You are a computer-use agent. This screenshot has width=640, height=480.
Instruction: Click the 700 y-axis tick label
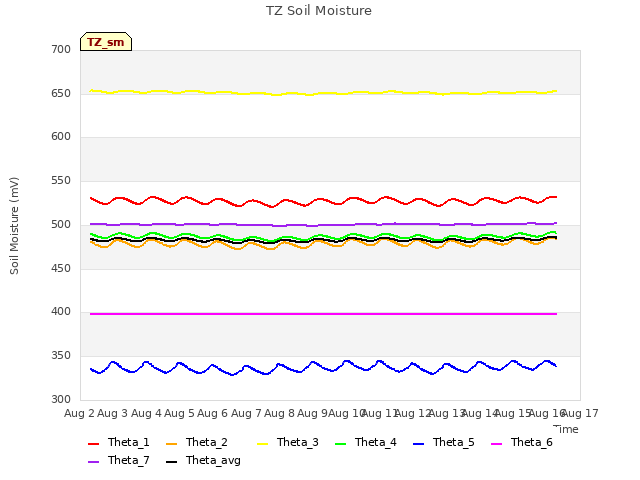[x=61, y=49]
